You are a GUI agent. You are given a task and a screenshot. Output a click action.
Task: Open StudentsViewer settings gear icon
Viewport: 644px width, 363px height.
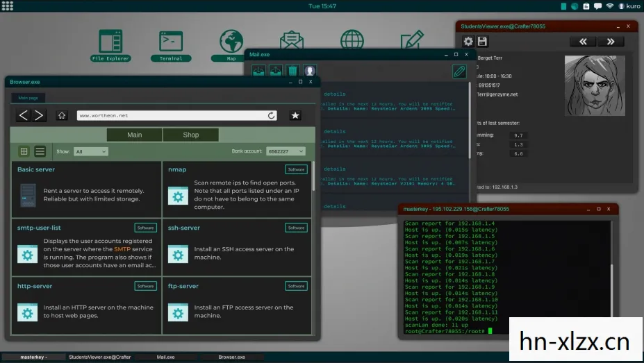(468, 41)
